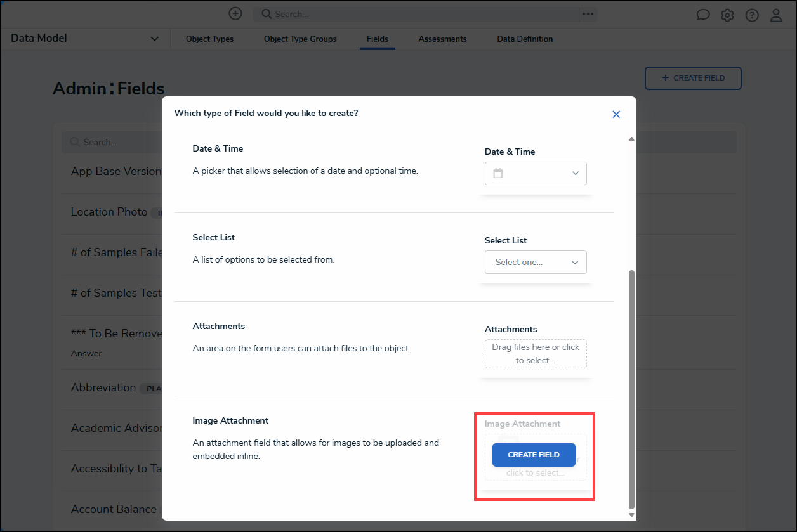Viewport: 797px width, 532px height.
Task: Click the top bar search magnifier icon
Action: point(268,13)
